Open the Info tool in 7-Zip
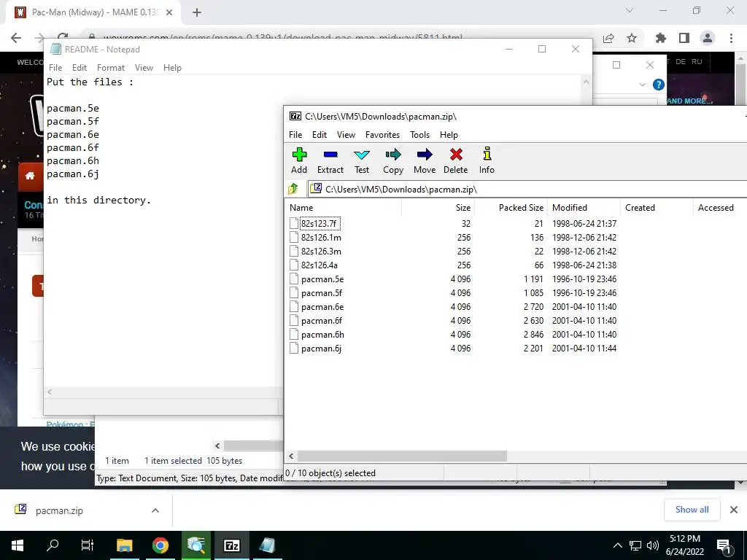The height and width of the screenshot is (560, 747). [x=487, y=160]
